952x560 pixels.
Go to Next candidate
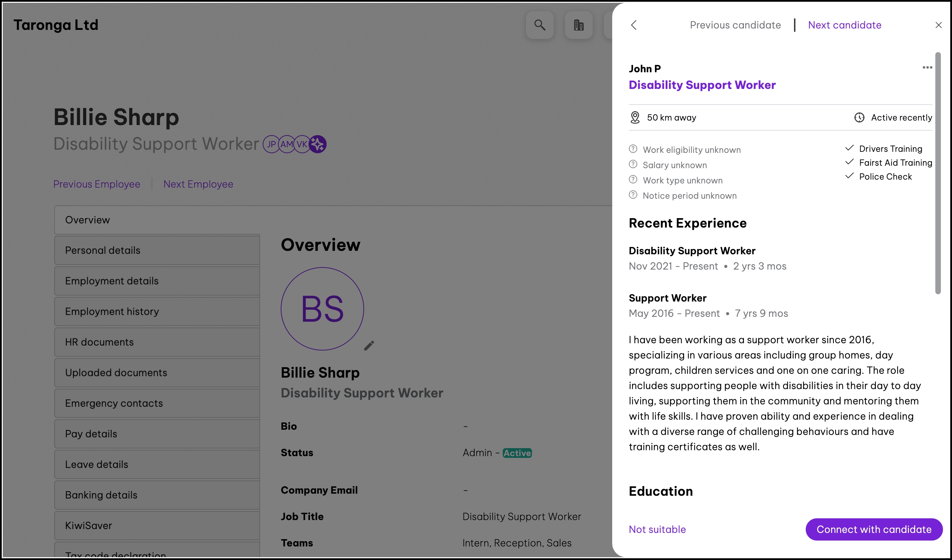(x=844, y=25)
